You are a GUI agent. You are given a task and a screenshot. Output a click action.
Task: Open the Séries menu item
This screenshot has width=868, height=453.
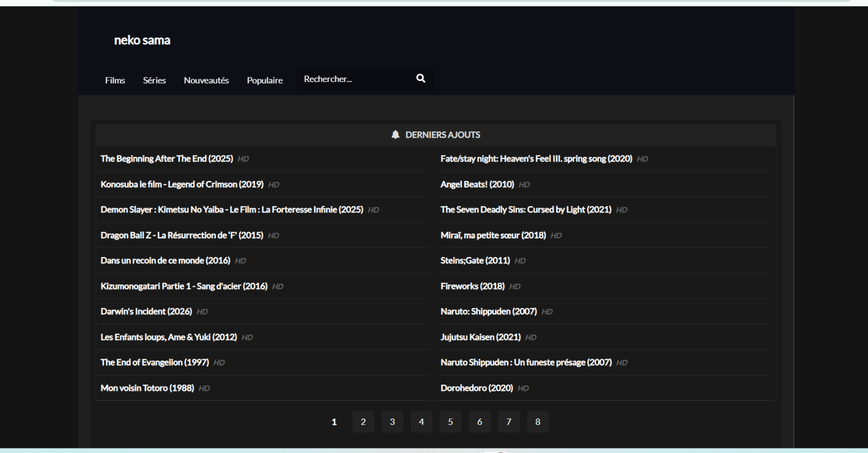[x=154, y=81]
